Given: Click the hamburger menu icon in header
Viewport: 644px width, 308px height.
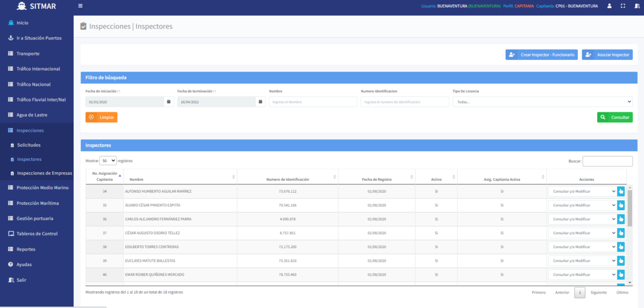Looking at the screenshot, I should (x=80, y=6).
